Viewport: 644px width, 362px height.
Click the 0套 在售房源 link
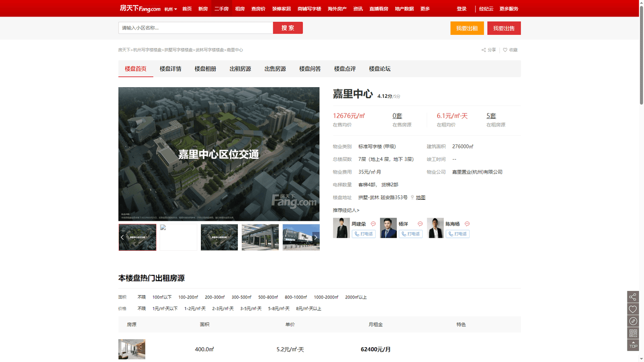coord(397,116)
